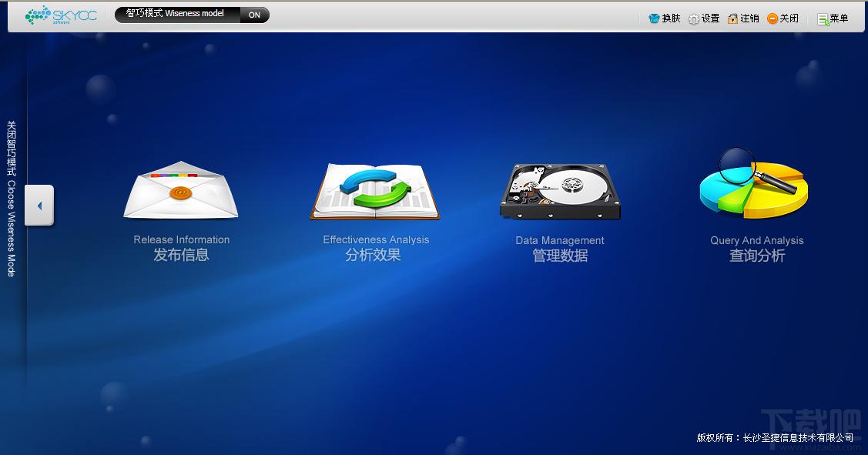Collapse the side panel with left arrow

pyautogui.click(x=39, y=206)
